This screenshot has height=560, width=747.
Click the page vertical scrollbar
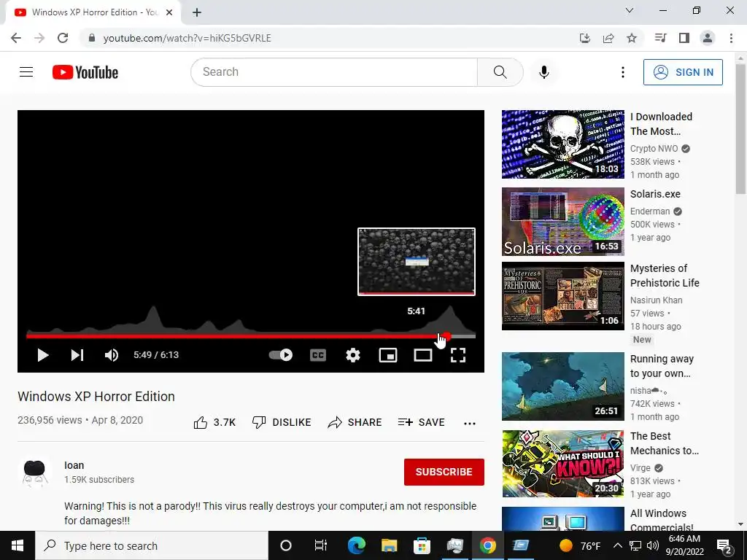(x=740, y=128)
